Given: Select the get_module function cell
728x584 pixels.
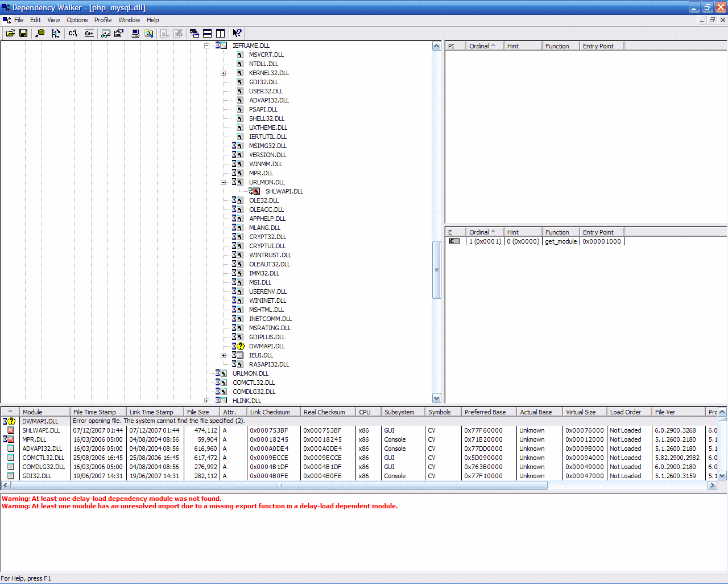Looking at the screenshot, I should point(560,241).
